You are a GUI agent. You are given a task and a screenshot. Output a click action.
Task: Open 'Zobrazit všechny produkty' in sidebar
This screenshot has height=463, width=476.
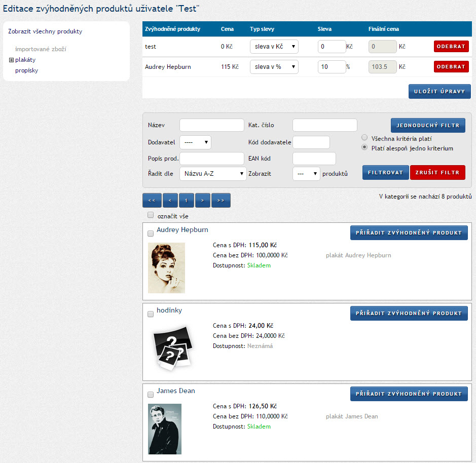coord(45,31)
